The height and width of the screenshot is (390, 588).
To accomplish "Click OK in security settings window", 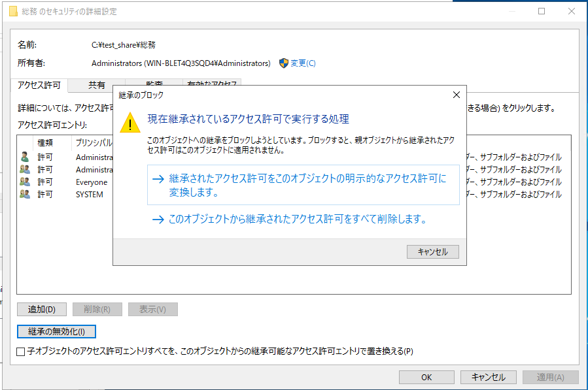I will [426, 378].
